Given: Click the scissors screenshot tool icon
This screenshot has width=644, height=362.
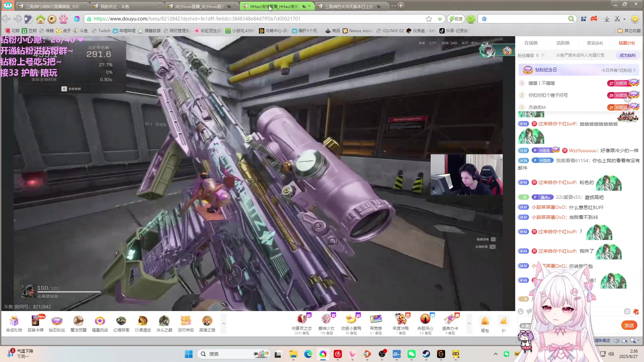Looking at the screenshot, I should pyautogui.click(x=617, y=19).
